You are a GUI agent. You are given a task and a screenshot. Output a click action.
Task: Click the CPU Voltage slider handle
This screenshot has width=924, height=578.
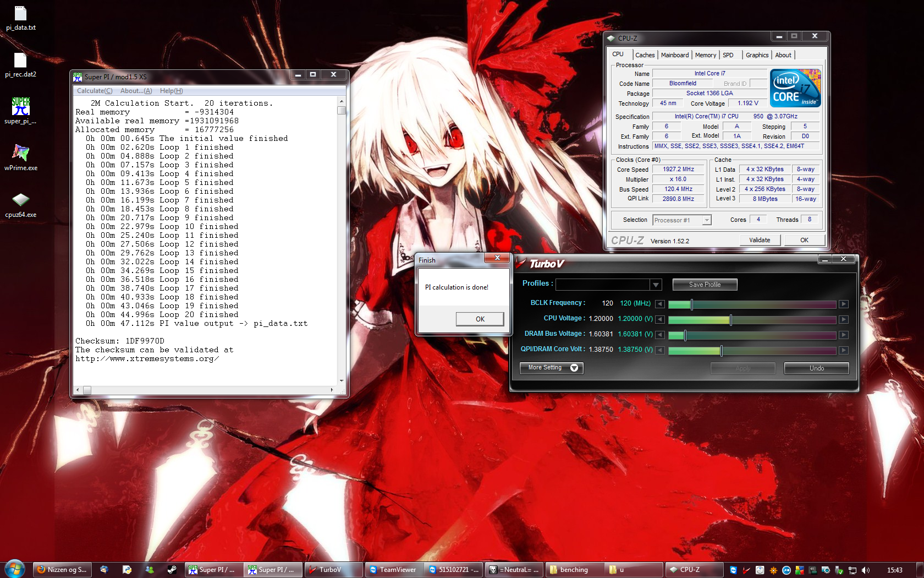pyautogui.click(x=730, y=319)
